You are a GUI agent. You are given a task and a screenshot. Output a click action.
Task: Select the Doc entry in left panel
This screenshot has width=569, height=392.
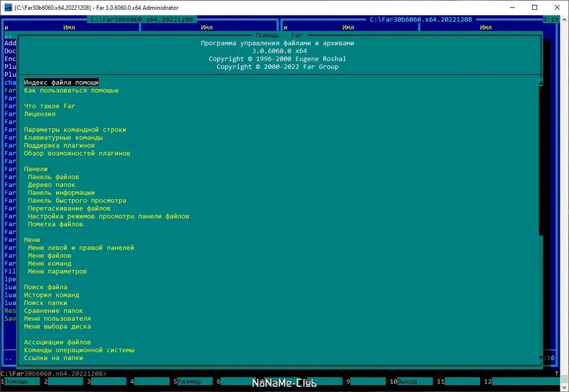[x=10, y=51]
